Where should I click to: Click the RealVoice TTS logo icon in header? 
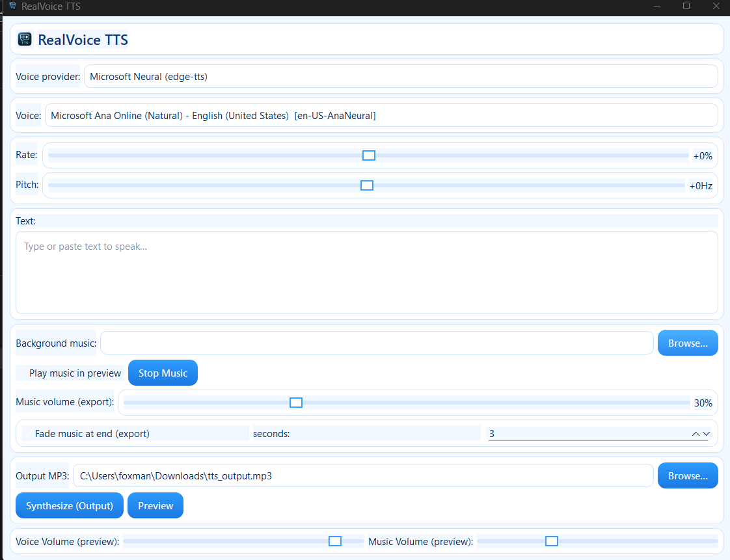[x=25, y=40]
